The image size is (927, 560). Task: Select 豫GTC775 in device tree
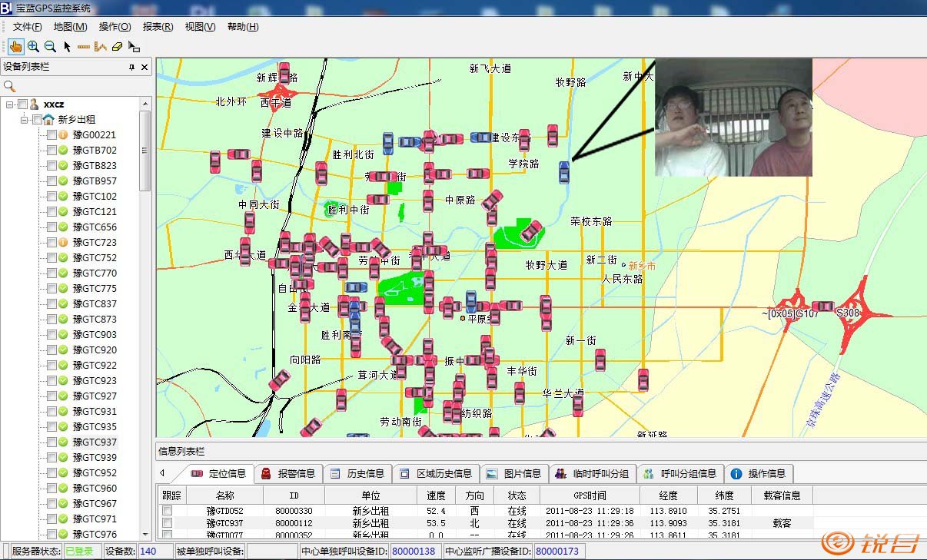95,288
